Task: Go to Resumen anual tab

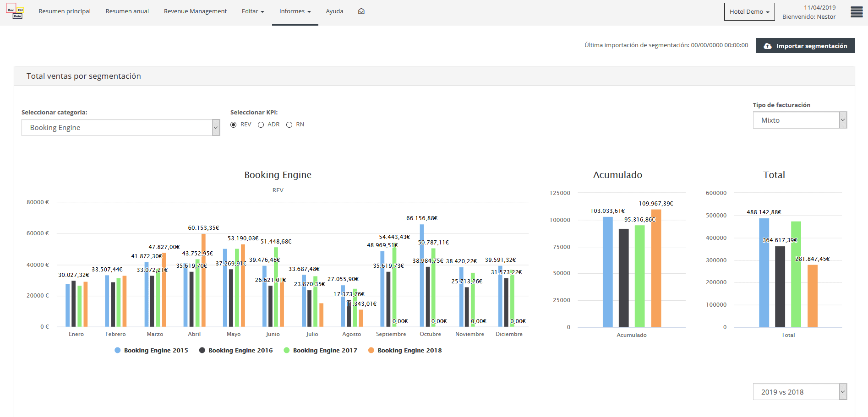Action: coord(127,11)
